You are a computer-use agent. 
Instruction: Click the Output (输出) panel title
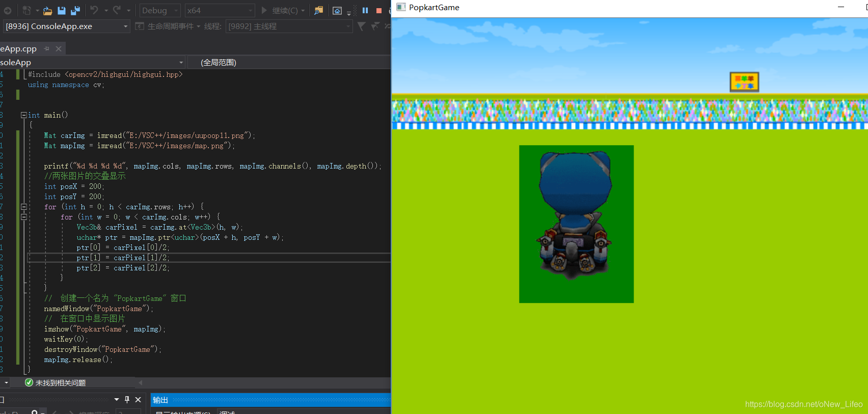click(x=160, y=400)
